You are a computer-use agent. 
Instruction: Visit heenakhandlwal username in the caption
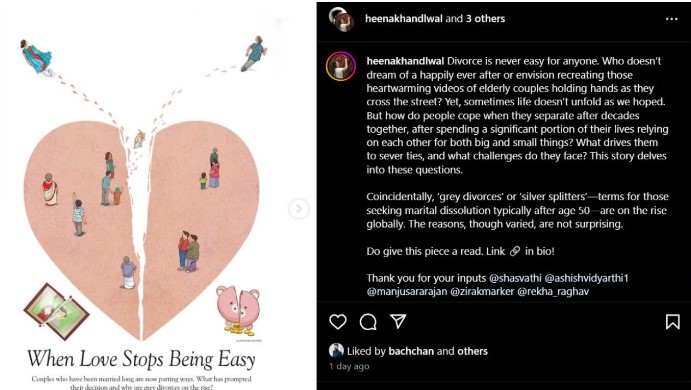tap(405, 61)
